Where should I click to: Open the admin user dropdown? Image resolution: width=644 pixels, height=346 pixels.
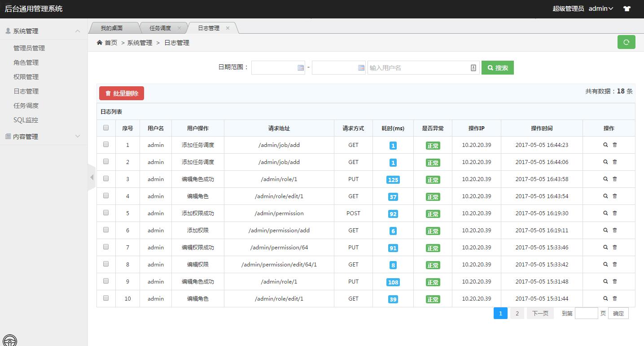coord(601,9)
